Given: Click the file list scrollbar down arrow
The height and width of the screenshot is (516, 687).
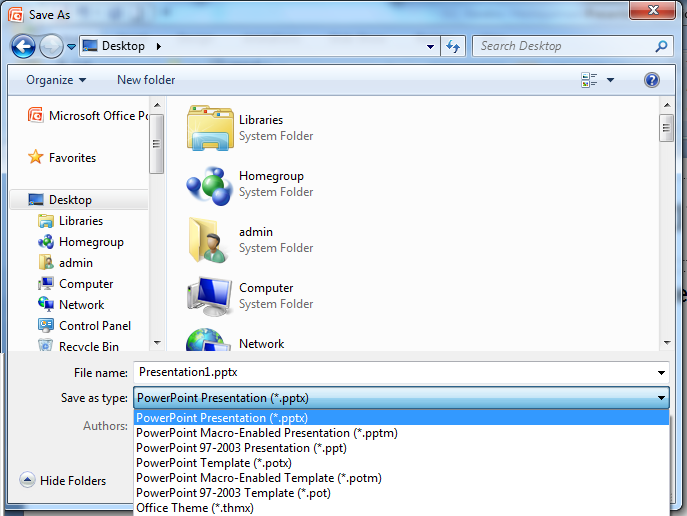Looking at the screenshot, I should click(667, 343).
